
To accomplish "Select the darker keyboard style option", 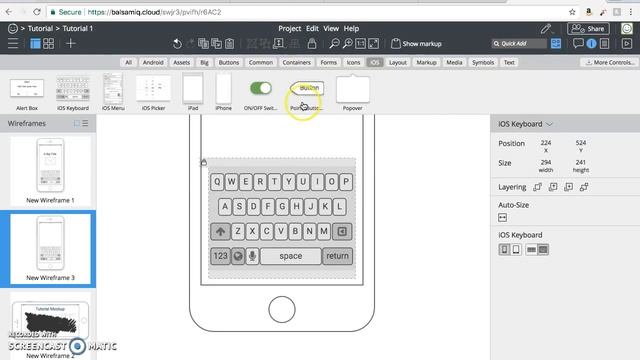I will (x=543, y=249).
